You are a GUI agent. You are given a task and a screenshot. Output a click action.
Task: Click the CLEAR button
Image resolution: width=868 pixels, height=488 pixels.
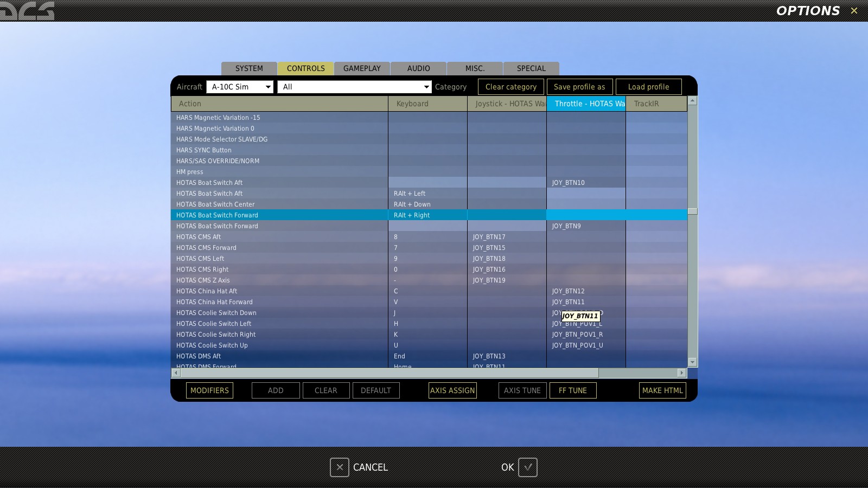coord(325,390)
